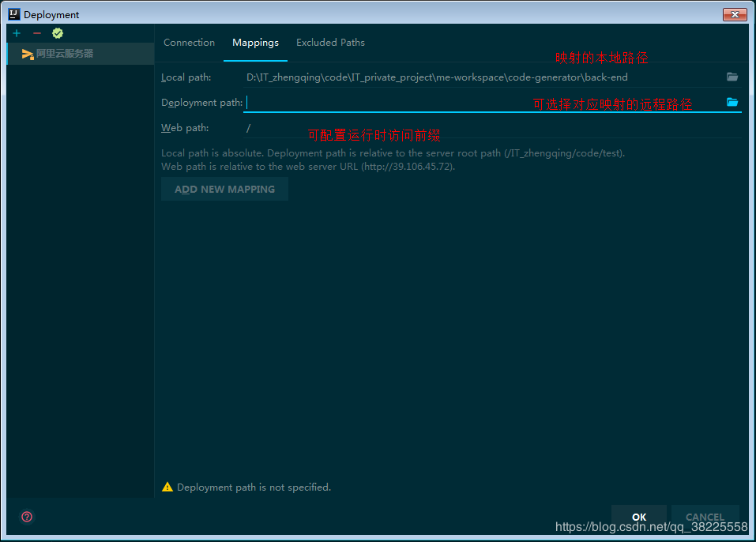Click the 'Local path:' label
The image size is (756, 542).
(x=186, y=77)
